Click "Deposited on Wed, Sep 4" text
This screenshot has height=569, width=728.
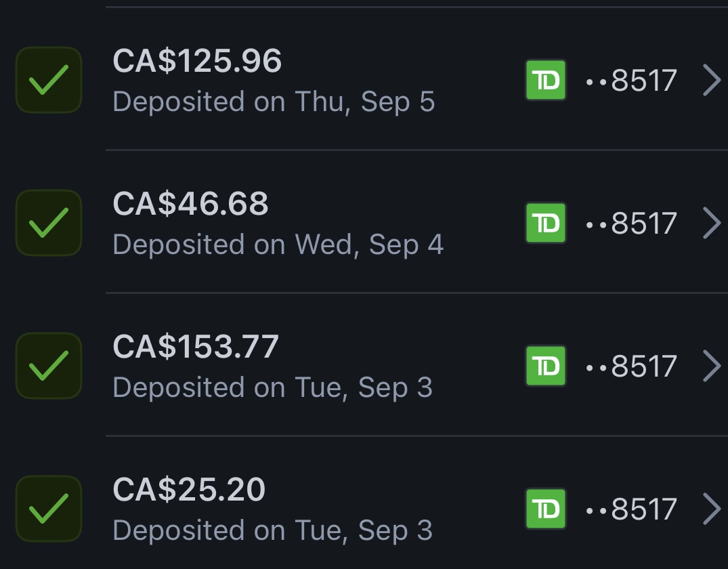coord(278,245)
